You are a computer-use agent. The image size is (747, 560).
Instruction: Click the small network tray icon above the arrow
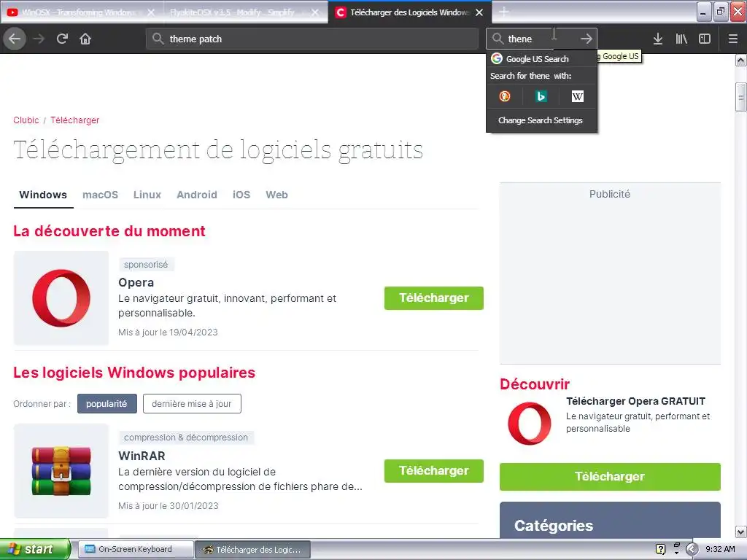pos(676,545)
